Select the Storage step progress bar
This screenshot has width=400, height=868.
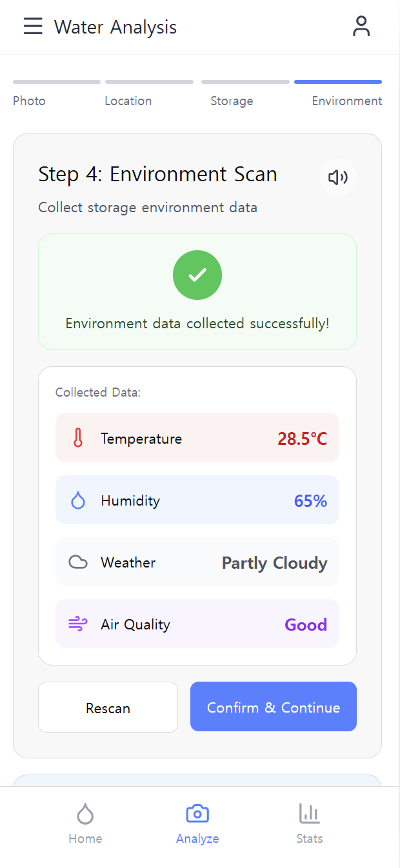pyautogui.click(x=245, y=82)
